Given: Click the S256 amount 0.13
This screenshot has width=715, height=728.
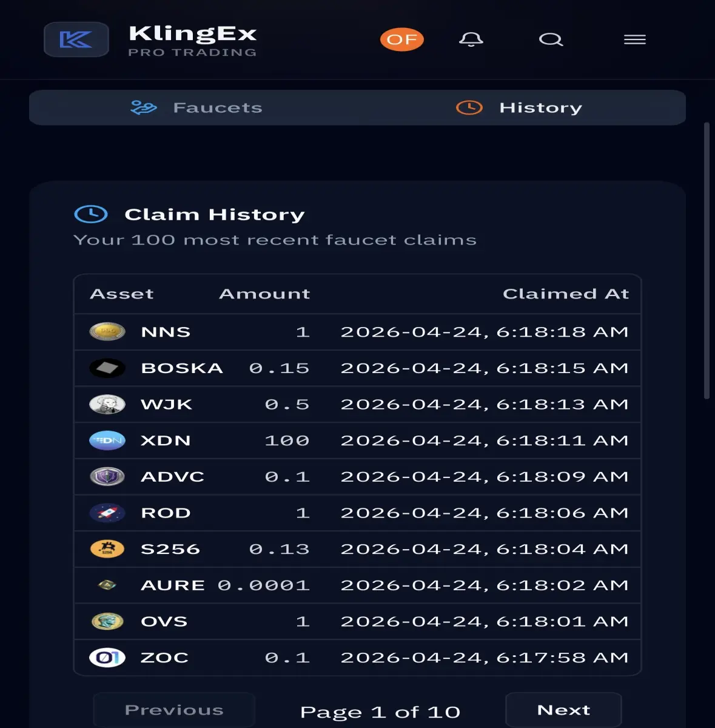Looking at the screenshot, I should coord(280,549).
